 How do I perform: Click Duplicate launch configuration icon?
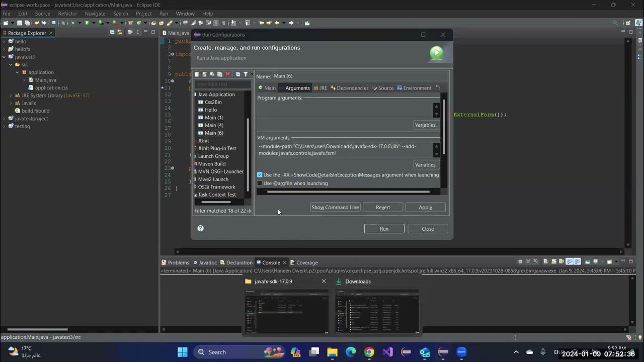pyautogui.click(x=220, y=74)
